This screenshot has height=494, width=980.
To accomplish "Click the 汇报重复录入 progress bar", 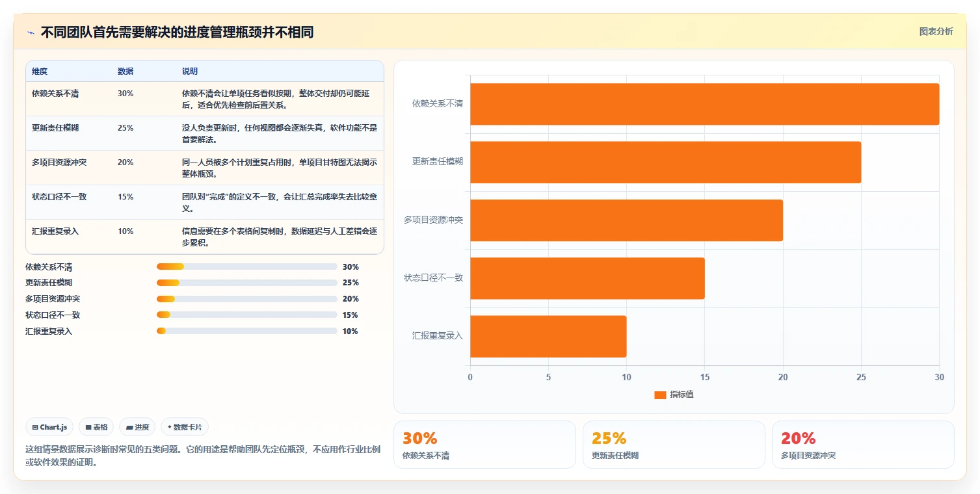I will 247,331.
